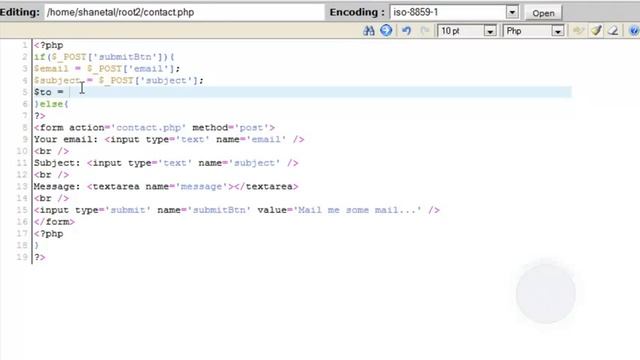Click the Open button
This screenshot has height=360, width=640.
click(x=543, y=13)
